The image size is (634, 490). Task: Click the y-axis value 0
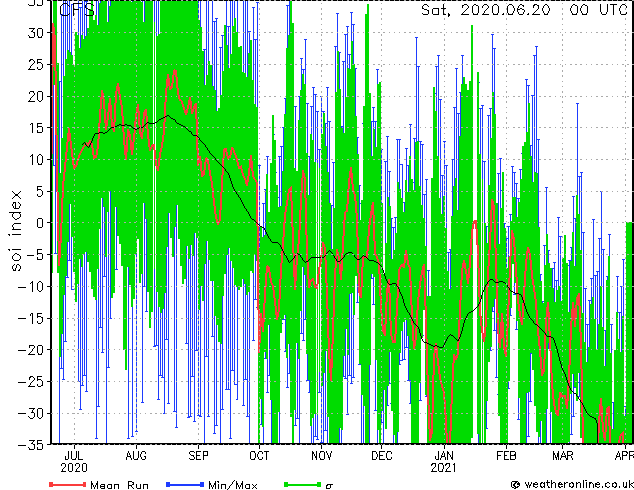(x=40, y=223)
